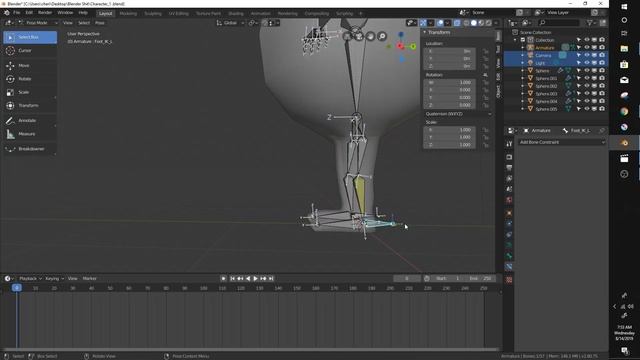This screenshot has width=640, height=360.
Task: Expand the Armature item in outliner
Action: [522, 48]
